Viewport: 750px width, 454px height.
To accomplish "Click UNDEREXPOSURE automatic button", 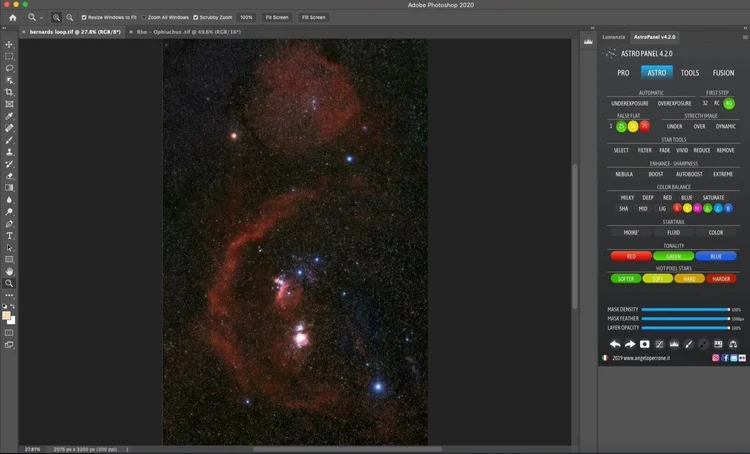I will click(x=629, y=103).
